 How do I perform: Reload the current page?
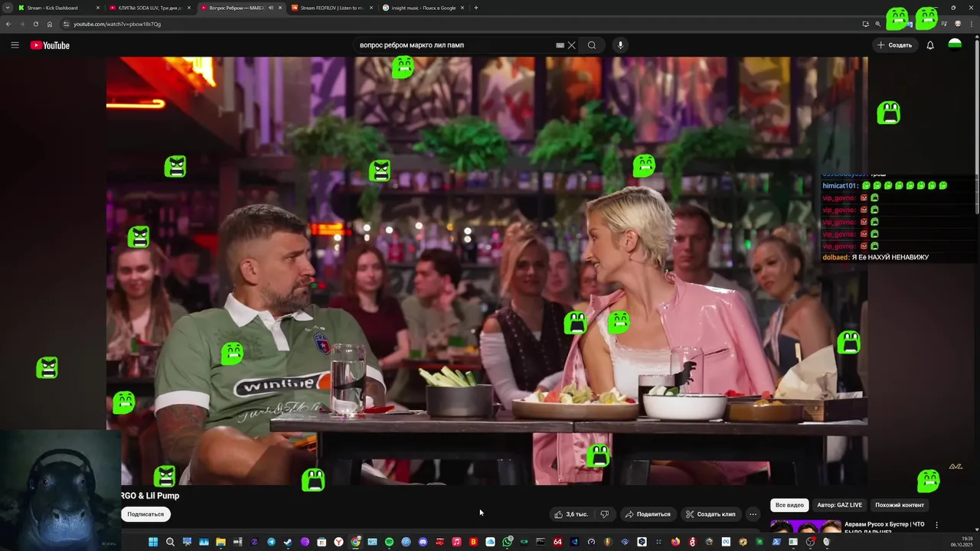[x=35, y=24]
